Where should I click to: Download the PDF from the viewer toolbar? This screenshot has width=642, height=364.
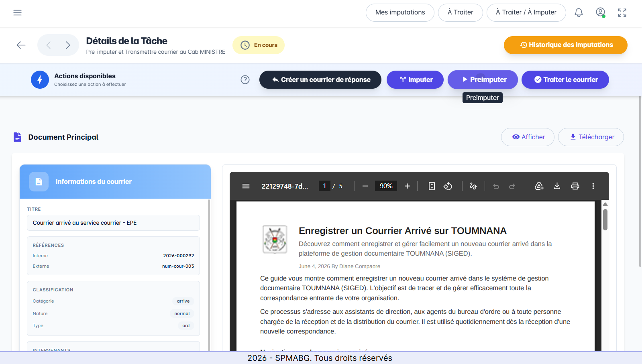557,186
